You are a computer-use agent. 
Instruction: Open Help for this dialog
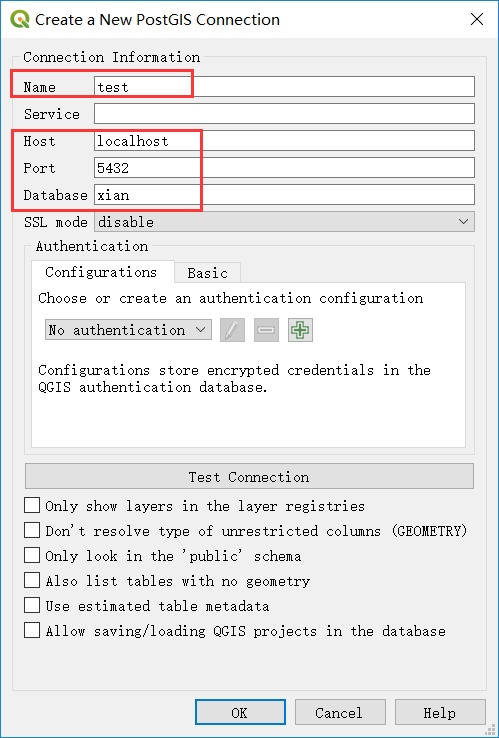pos(440,713)
